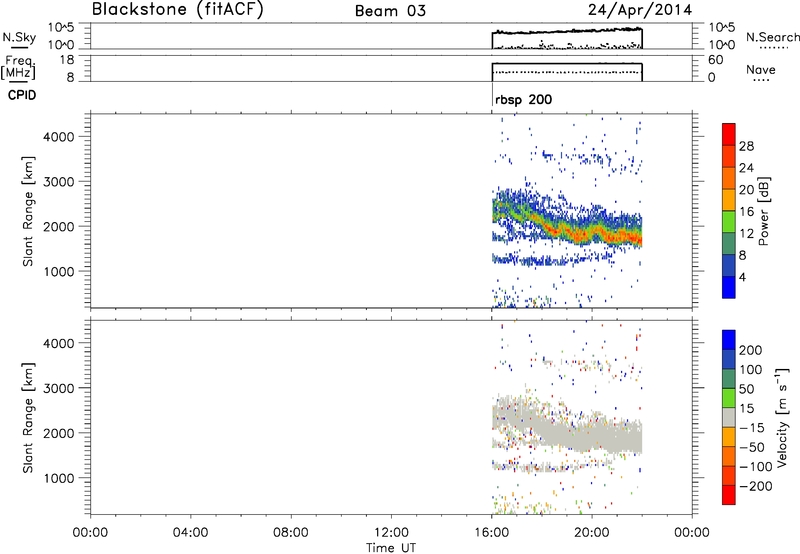The width and height of the screenshot is (800, 554).
Task: Click the date '24/Apr/2014'
Action: point(640,10)
